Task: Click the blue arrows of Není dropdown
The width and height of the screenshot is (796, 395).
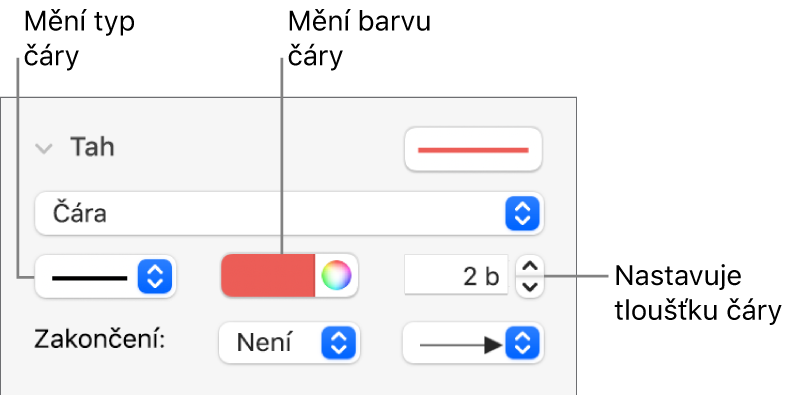Action: click(x=338, y=343)
